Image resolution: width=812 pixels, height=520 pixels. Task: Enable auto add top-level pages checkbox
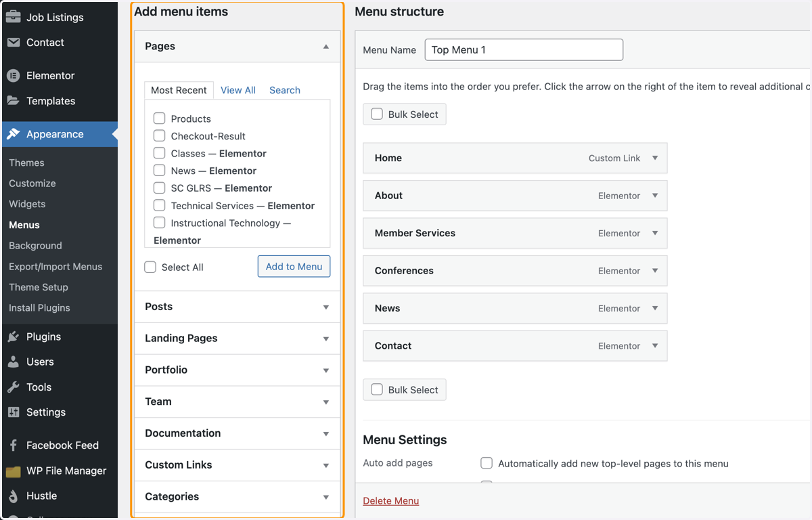(487, 463)
